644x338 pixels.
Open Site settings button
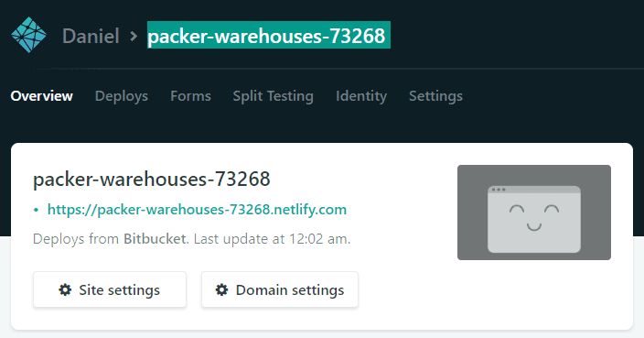[110, 289]
